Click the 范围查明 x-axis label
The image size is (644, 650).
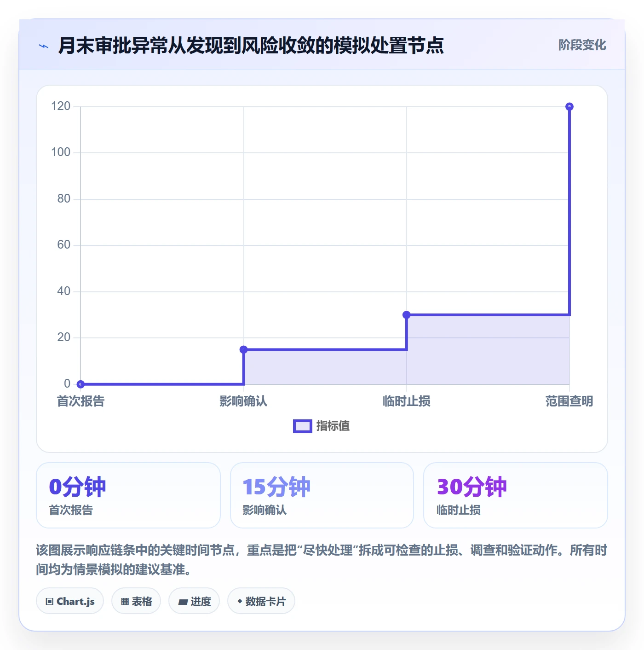click(x=569, y=401)
